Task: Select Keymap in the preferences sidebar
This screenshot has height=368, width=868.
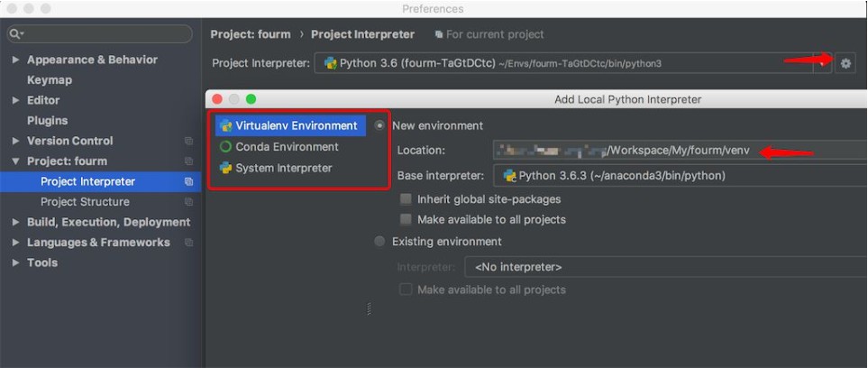Action: (50, 80)
